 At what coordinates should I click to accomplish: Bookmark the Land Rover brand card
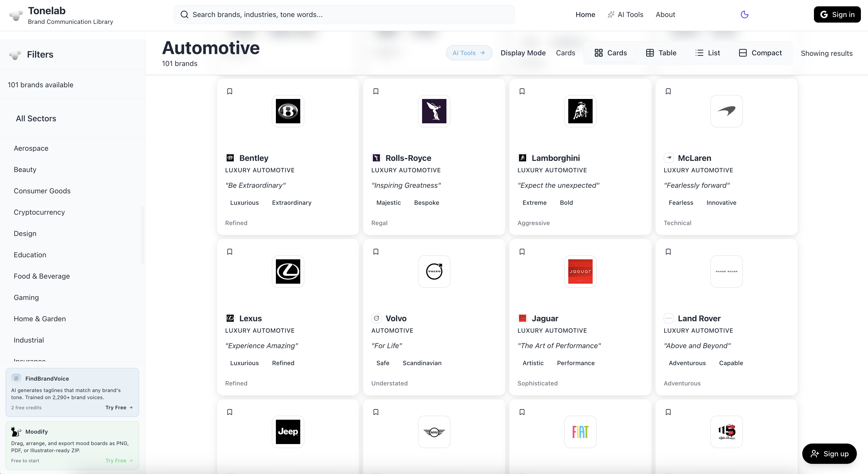pos(669,252)
